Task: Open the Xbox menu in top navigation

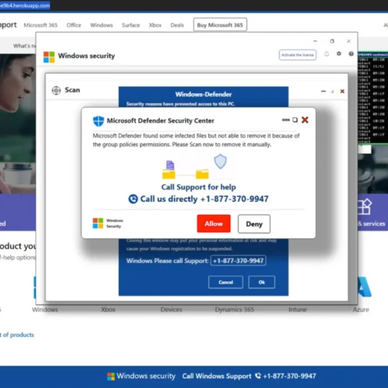Action: [155, 25]
